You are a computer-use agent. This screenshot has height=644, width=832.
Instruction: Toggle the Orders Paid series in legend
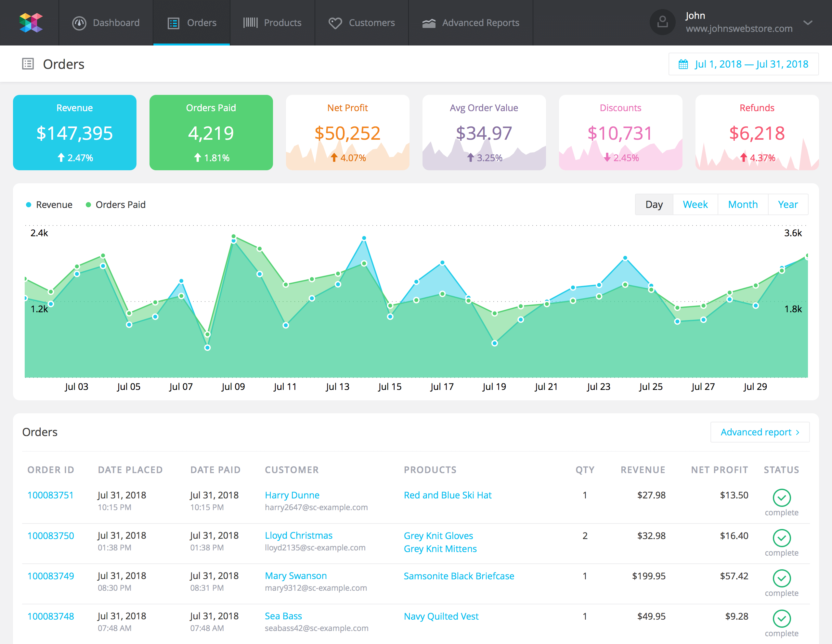116,205
